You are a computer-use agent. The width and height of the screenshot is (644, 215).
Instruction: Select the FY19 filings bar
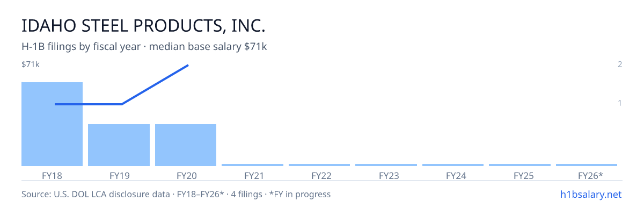119,145
